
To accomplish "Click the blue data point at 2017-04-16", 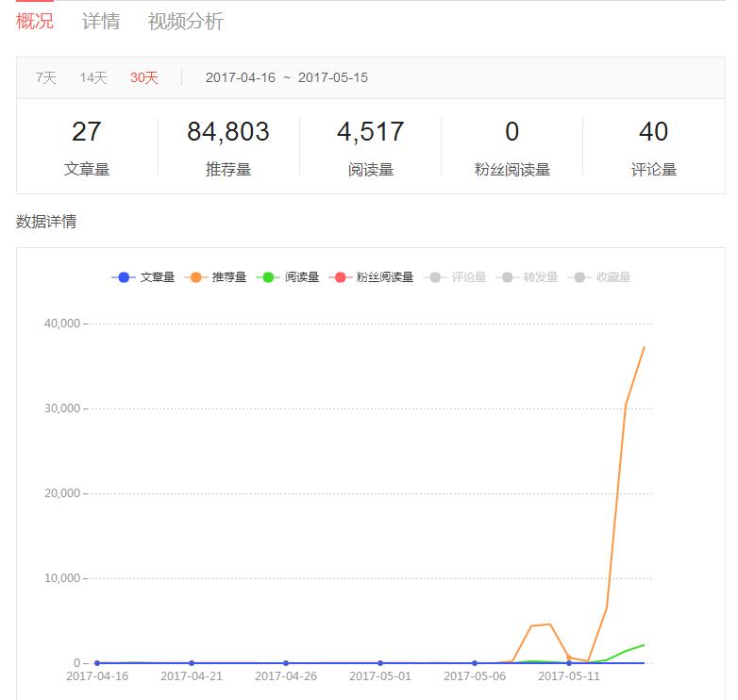I will [97, 663].
